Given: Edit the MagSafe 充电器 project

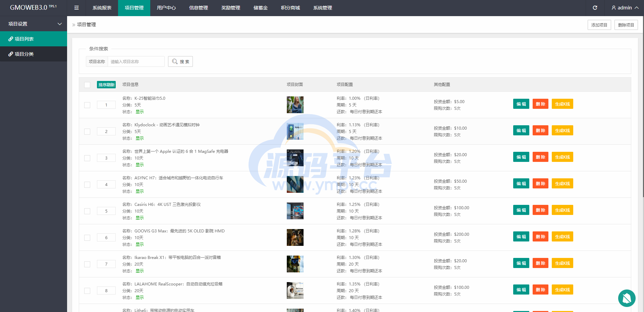Looking at the screenshot, I should coord(521,157).
